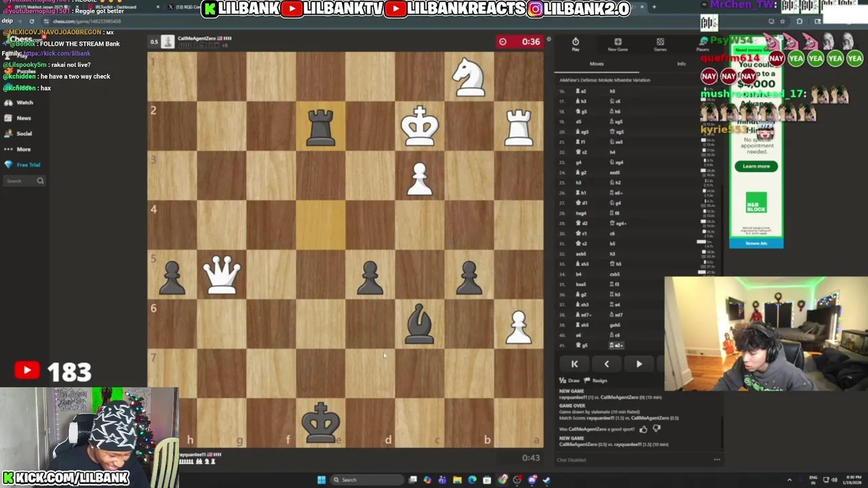Click the Windows taskbar Search box
Image resolution: width=868 pixels, height=488 pixels.
click(366, 480)
